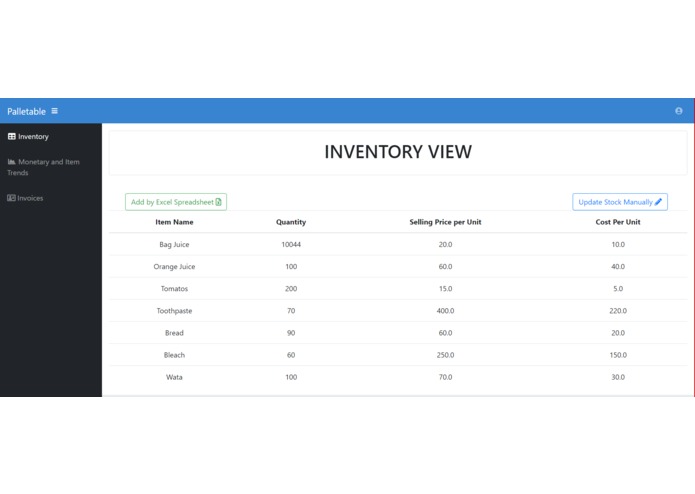Select the Bag Juice item name
This screenshot has width=695, height=494.
174,244
